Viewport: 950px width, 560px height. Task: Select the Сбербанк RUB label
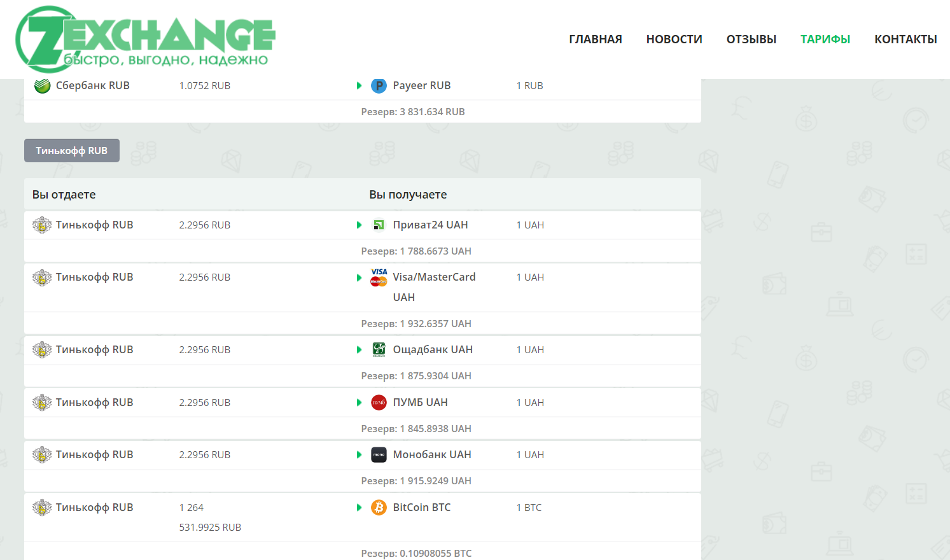(93, 86)
